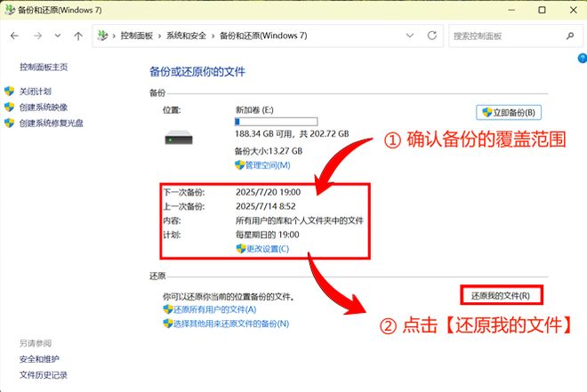Focus the 搜索控制面板 search field
The image size is (587, 392).
tap(516, 36)
